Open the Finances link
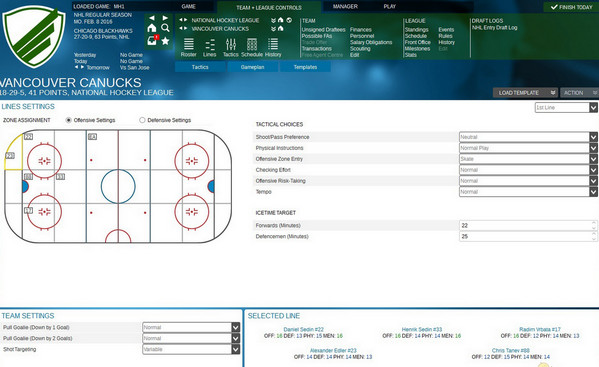599x367 pixels. pos(361,30)
